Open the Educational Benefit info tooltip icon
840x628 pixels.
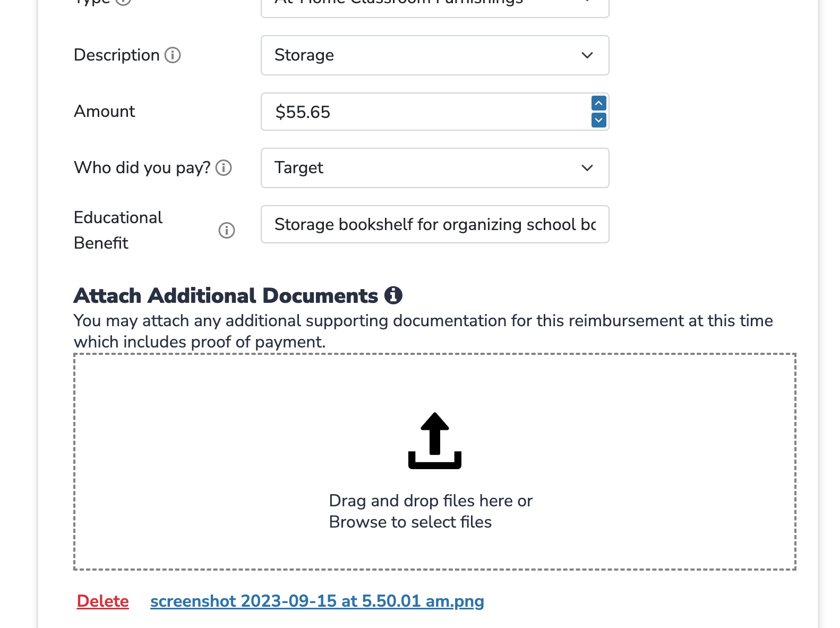click(x=227, y=231)
